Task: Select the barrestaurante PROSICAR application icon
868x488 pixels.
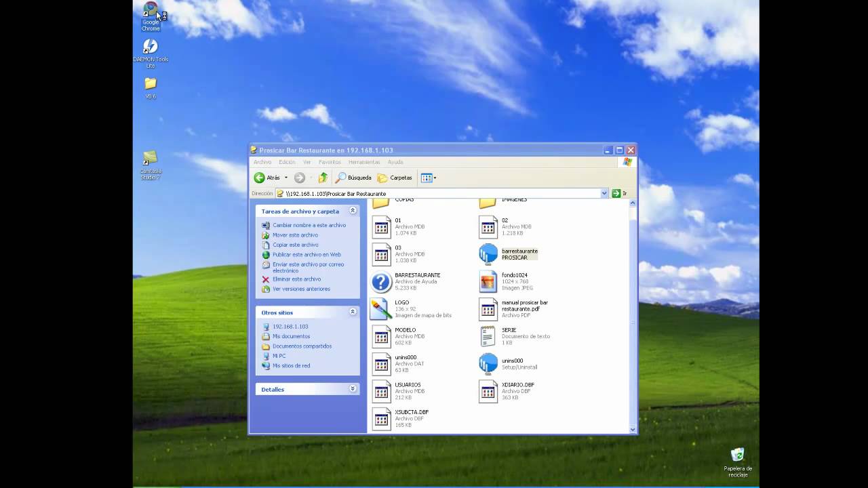Action: click(x=488, y=254)
